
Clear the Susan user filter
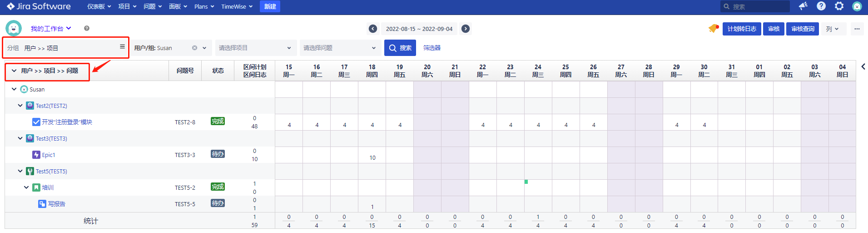point(194,48)
